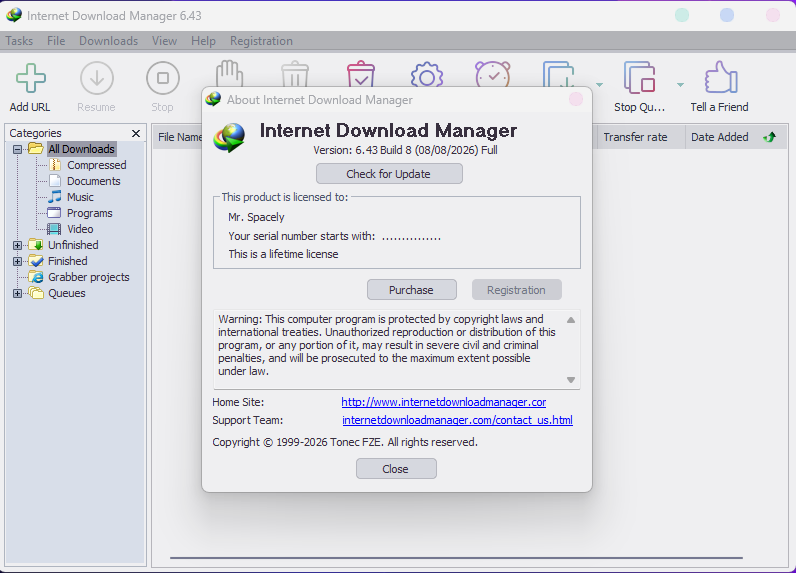Click the Resume download toolbar icon

click(x=96, y=78)
